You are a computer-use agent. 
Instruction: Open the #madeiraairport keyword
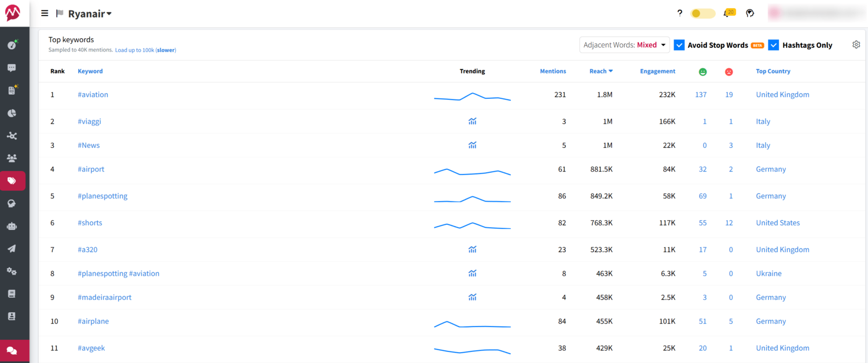pyautogui.click(x=104, y=297)
